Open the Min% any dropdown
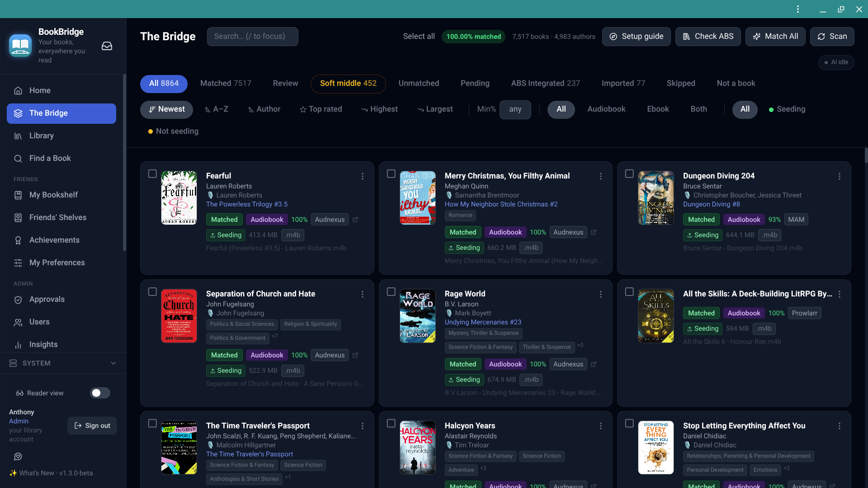 point(515,109)
